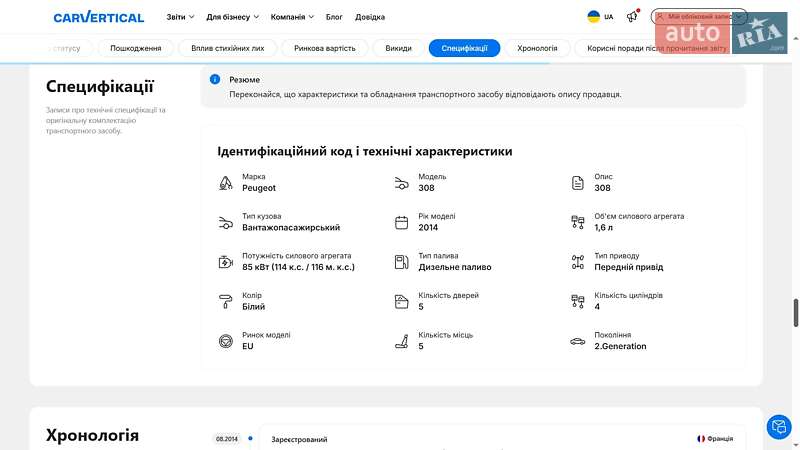800x450 pixels.
Task: Click the Кількість циліндрів icon
Action: pos(578,302)
